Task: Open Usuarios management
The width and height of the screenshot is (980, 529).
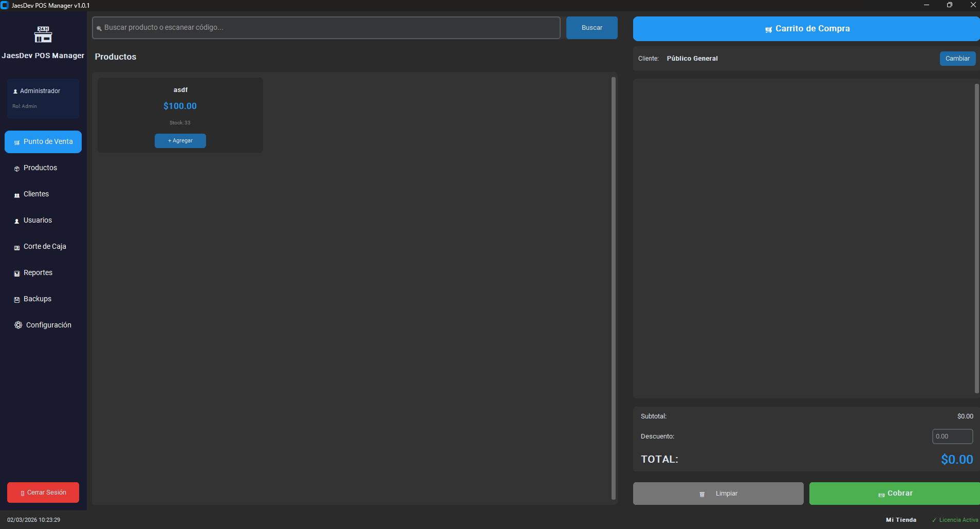Action: (43, 221)
